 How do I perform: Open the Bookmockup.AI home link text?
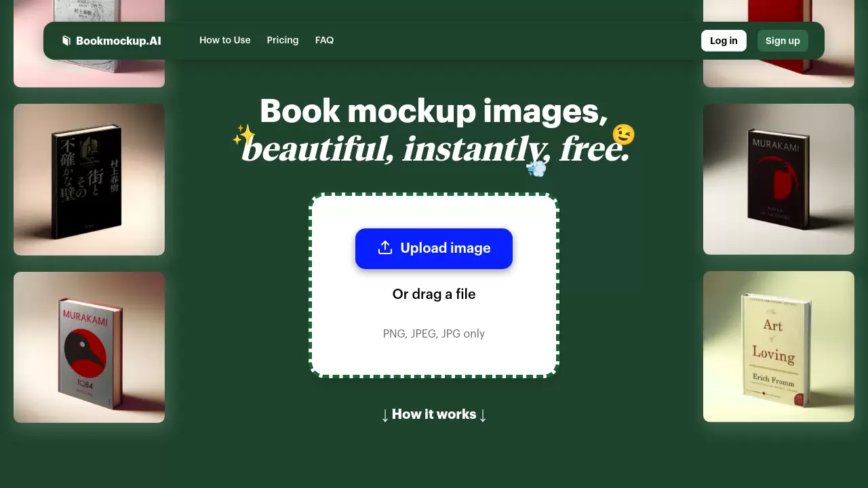119,41
